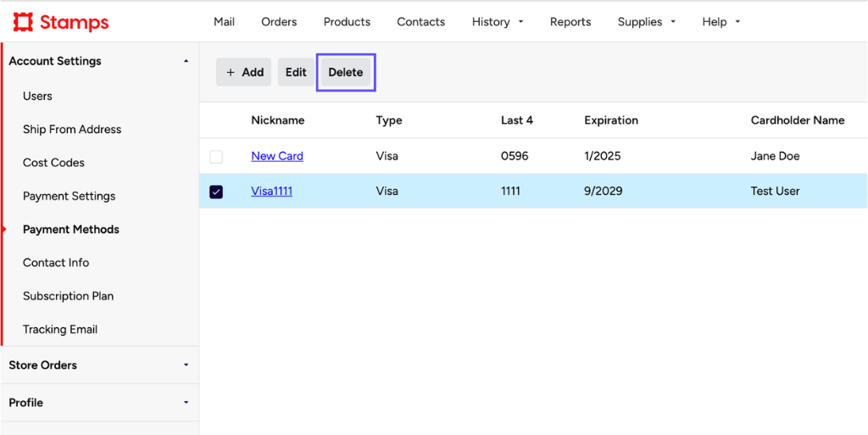868x435 pixels.
Task: Click the Jane Doe cardholder cell
Action: [x=775, y=156]
